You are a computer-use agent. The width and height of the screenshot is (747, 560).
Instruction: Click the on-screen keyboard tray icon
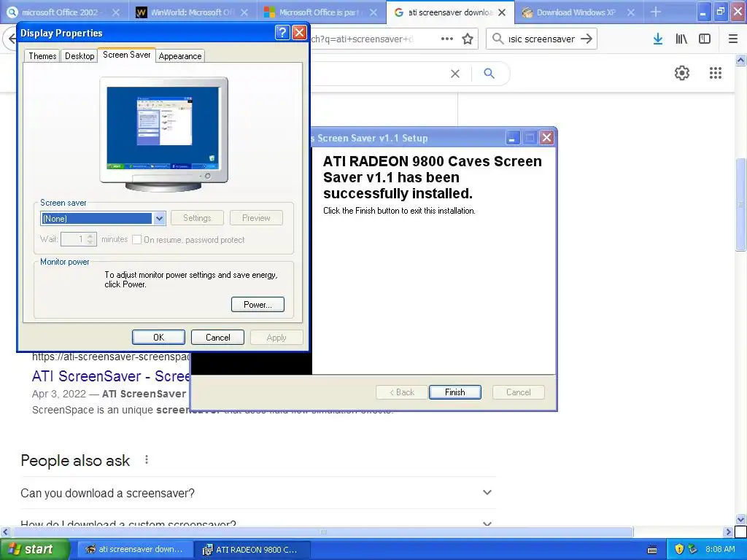pos(652,550)
